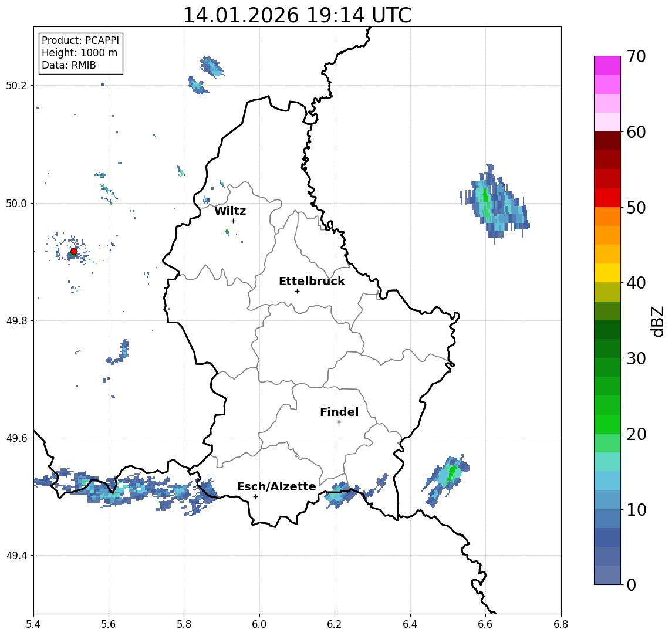The image size is (672, 636).
Task: Click the title "14.01.2026 19:14 UTC"
Action: click(297, 15)
